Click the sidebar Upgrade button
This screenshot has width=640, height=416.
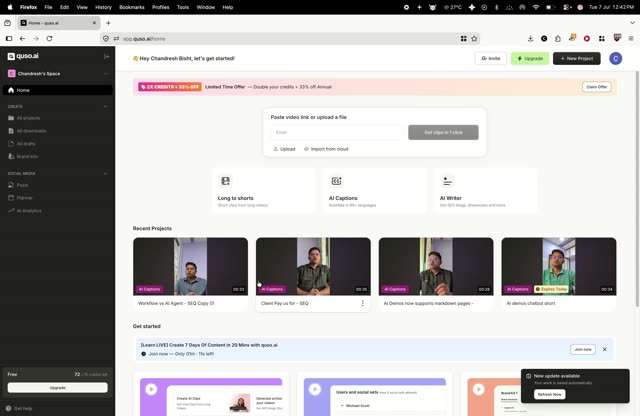click(x=58, y=387)
